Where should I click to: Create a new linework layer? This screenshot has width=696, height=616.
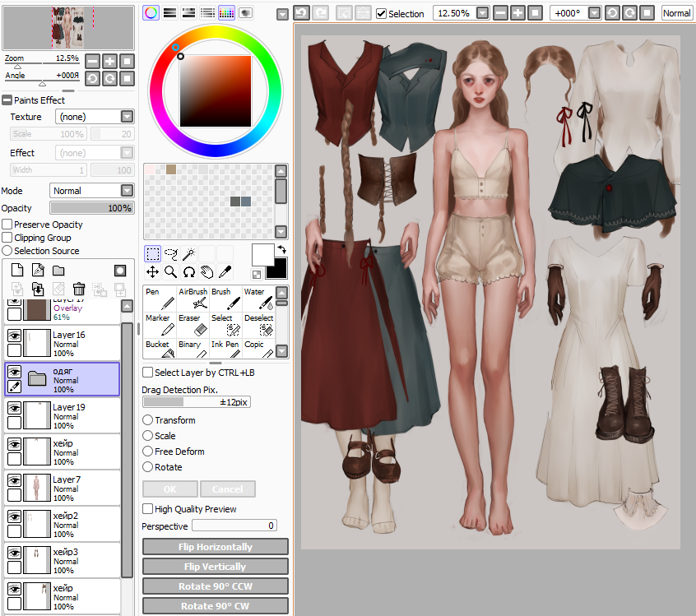(38, 270)
